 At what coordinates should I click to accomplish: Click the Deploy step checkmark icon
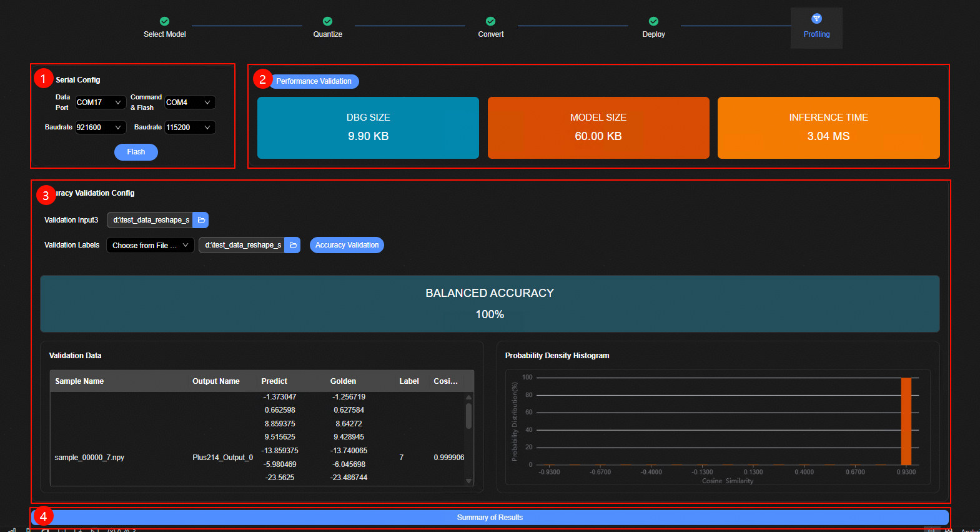pyautogui.click(x=653, y=21)
